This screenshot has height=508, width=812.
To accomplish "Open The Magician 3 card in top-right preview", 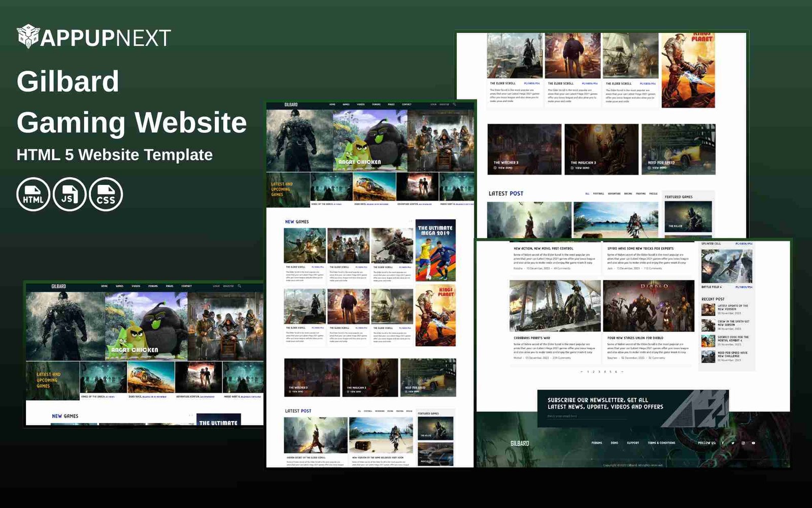I will click(x=601, y=149).
